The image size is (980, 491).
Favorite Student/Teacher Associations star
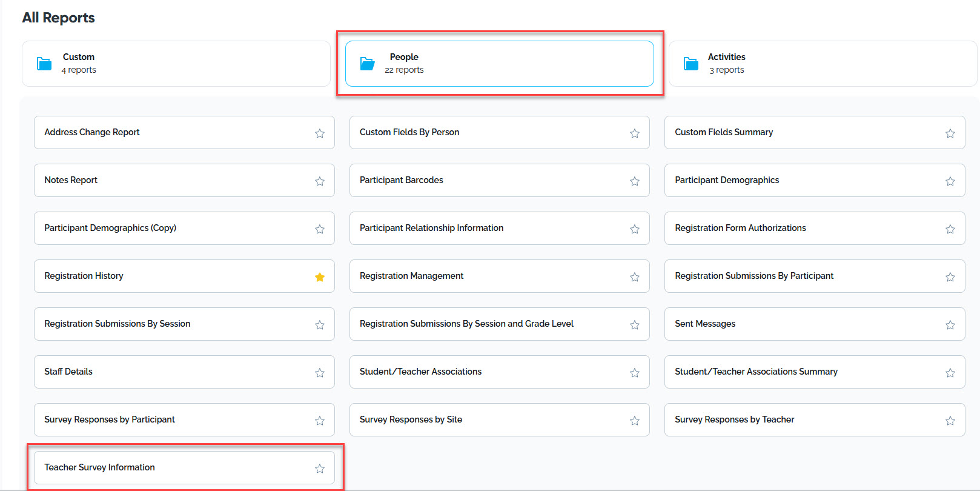(x=635, y=373)
